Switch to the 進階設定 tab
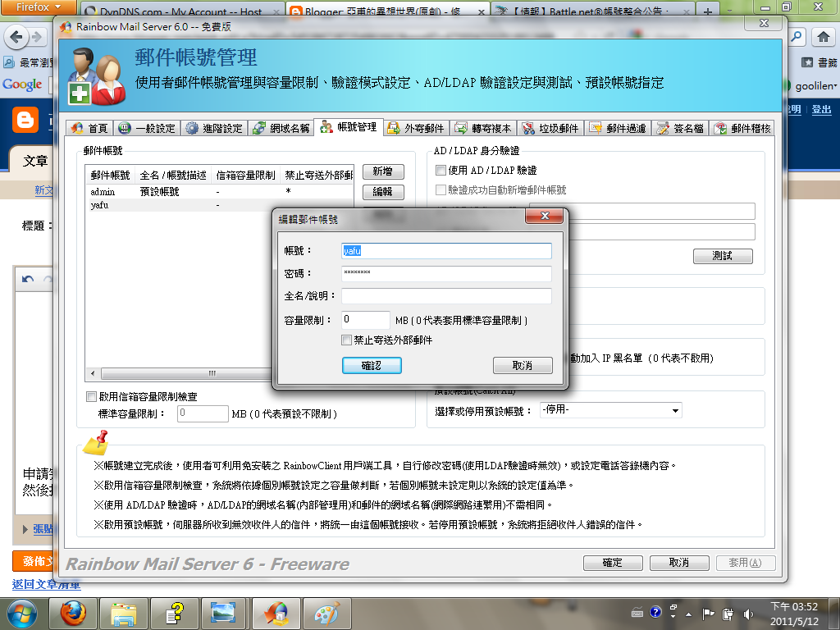Viewport: 840px width, 630px height. pyautogui.click(x=214, y=128)
